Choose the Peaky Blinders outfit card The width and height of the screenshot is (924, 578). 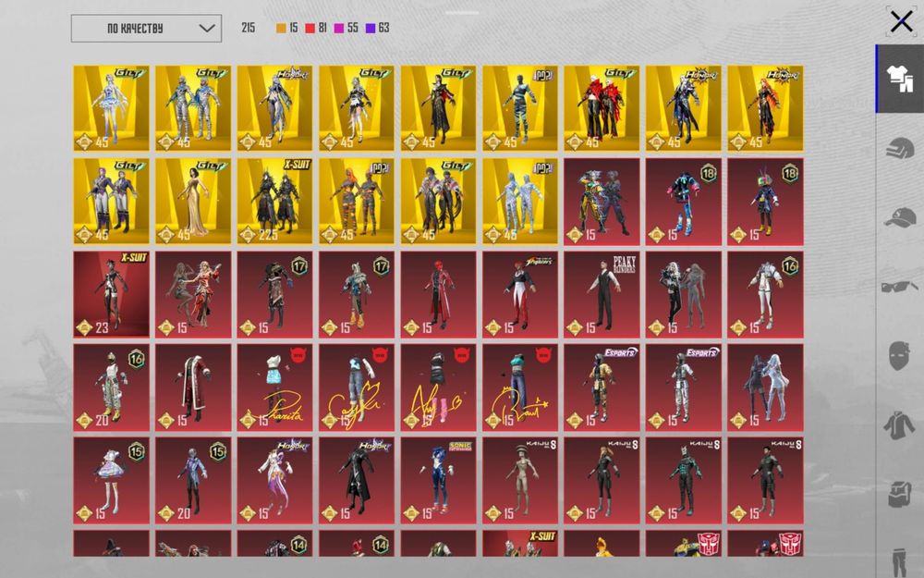[602, 294]
